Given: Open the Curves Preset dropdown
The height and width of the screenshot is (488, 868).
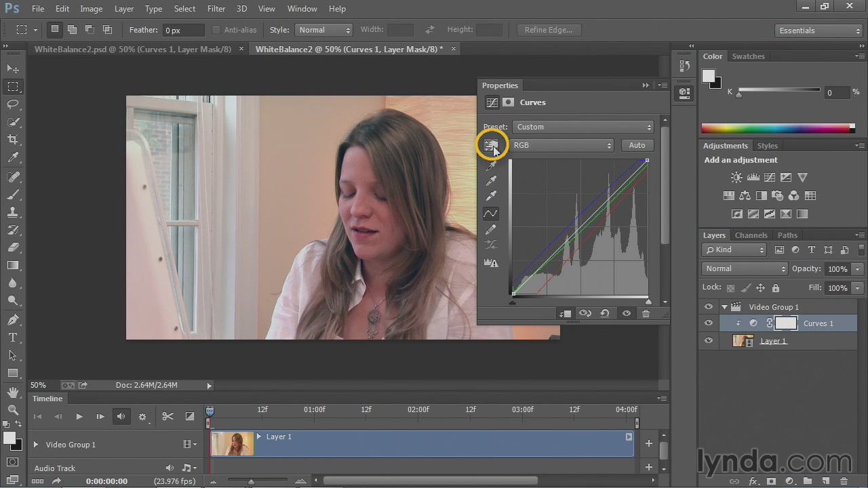Looking at the screenshot, I should point(583,127).
